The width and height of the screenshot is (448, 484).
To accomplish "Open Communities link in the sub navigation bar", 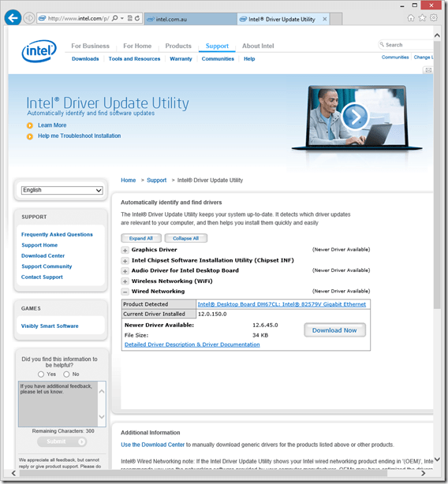I will tap(218, 58).
